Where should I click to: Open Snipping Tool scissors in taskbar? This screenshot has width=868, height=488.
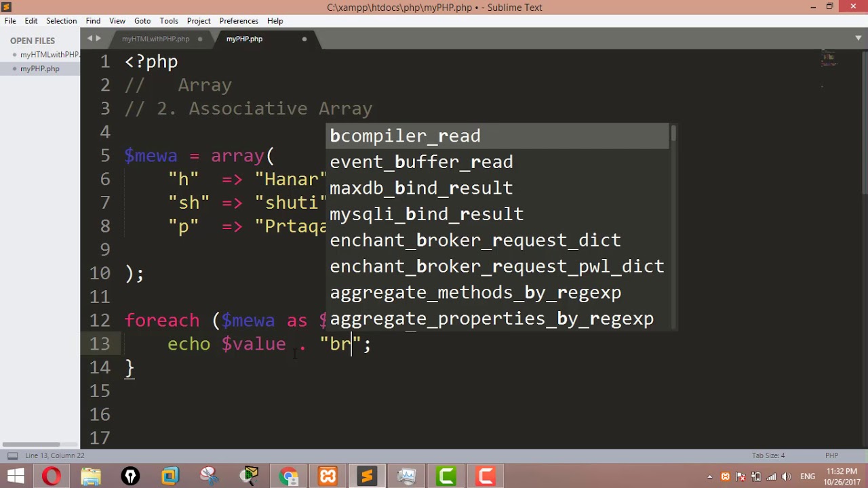pyautogui.click(x=209, y=476)
